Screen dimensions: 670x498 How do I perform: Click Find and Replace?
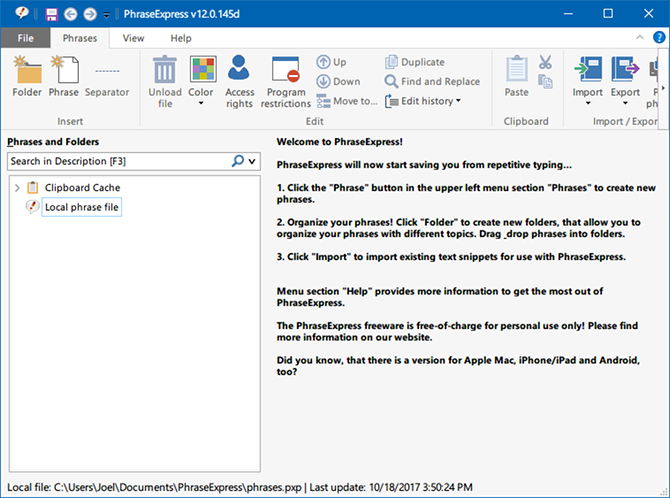coord(432,81)
